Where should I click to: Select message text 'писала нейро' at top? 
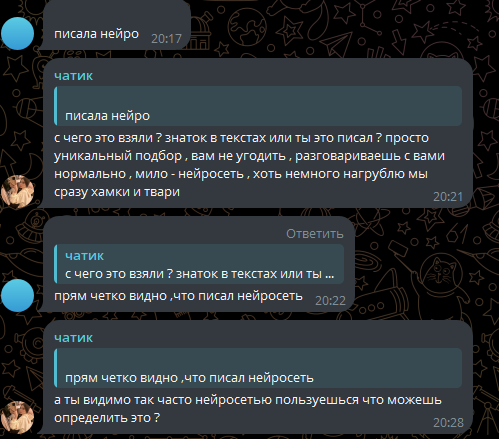[96, 34]
